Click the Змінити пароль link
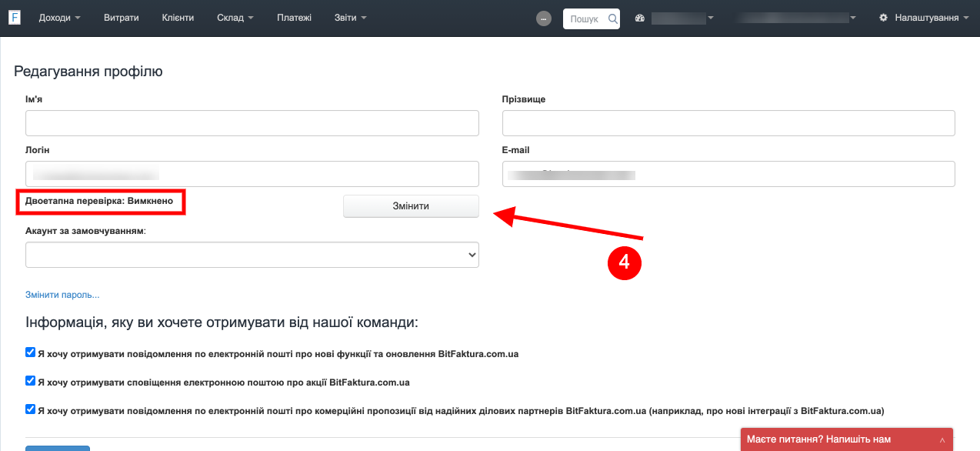 (62, 295)
